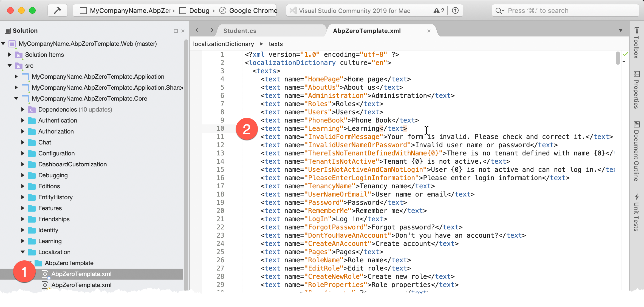644x307 pixels.
Task: Expand the Authentication folder
Action: click(23, 120)
